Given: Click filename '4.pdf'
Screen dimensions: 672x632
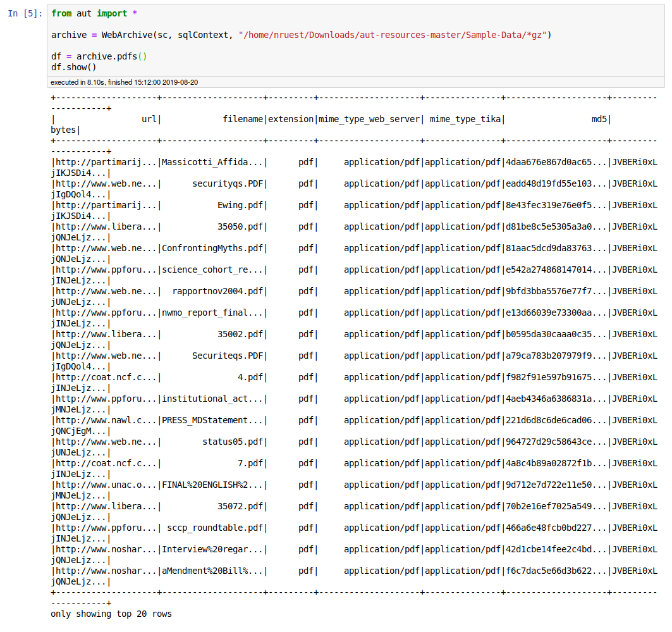Looking at the screenshot, I should click(x=251, y=377).
